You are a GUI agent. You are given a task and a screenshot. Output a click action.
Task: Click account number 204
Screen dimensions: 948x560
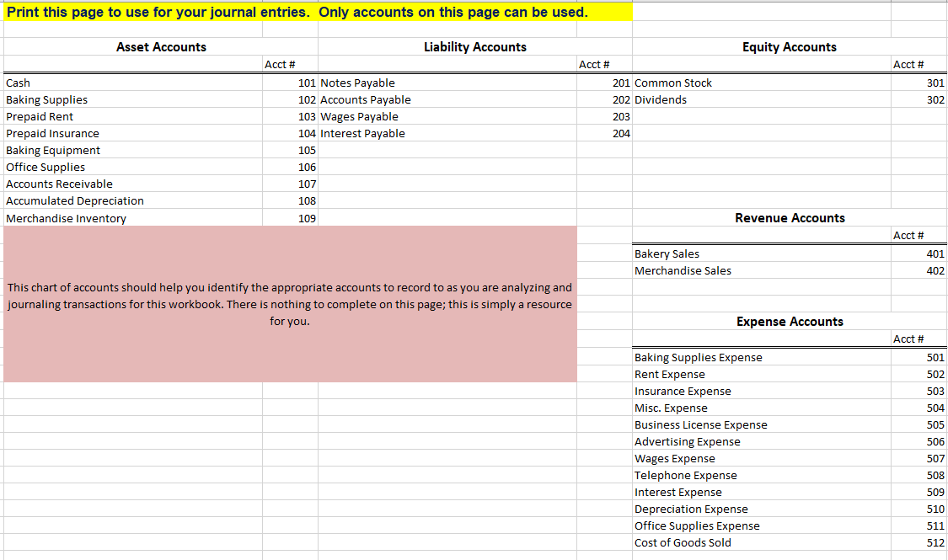click(604, 134)
